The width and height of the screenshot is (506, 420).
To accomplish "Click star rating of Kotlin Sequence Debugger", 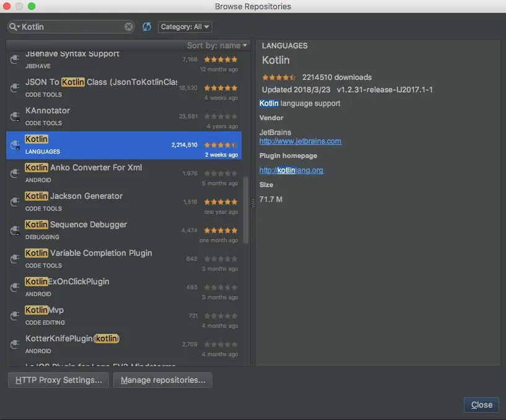I will click(x=220, y=230).
